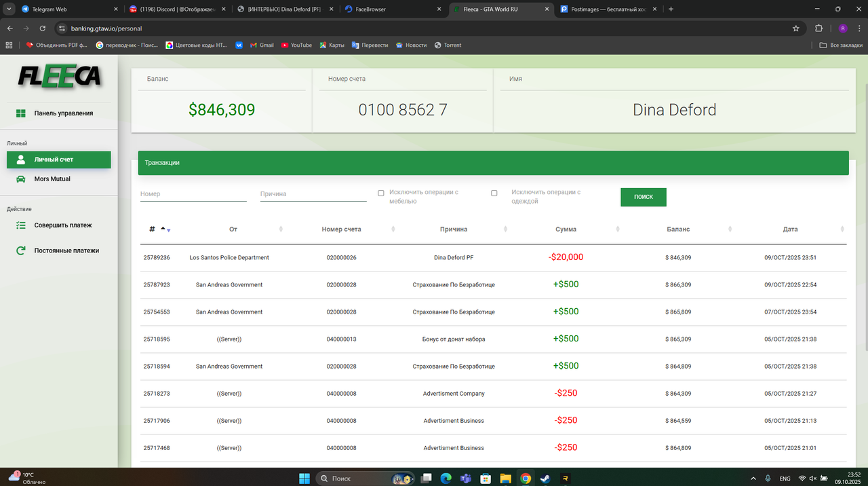Viewport: 868px width, 486px height.
Task: Open the Chrome profile avatar
Action: pos(842,29)
